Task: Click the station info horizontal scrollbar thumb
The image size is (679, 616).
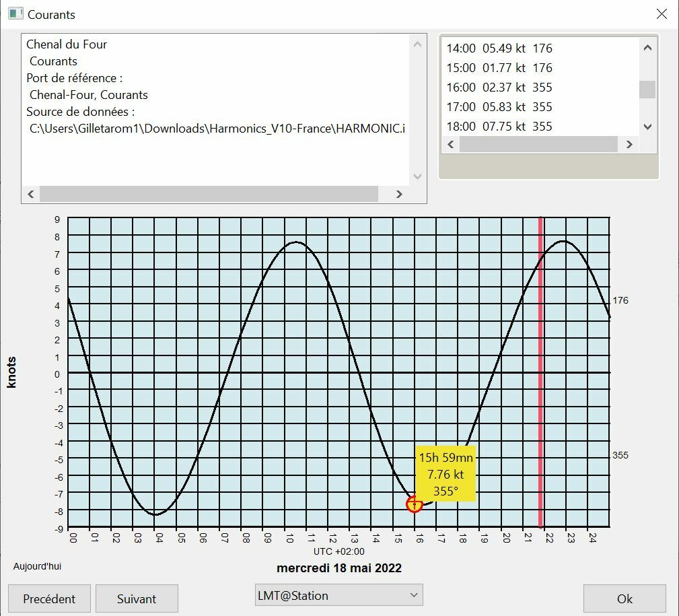Action: pos(209,194)
